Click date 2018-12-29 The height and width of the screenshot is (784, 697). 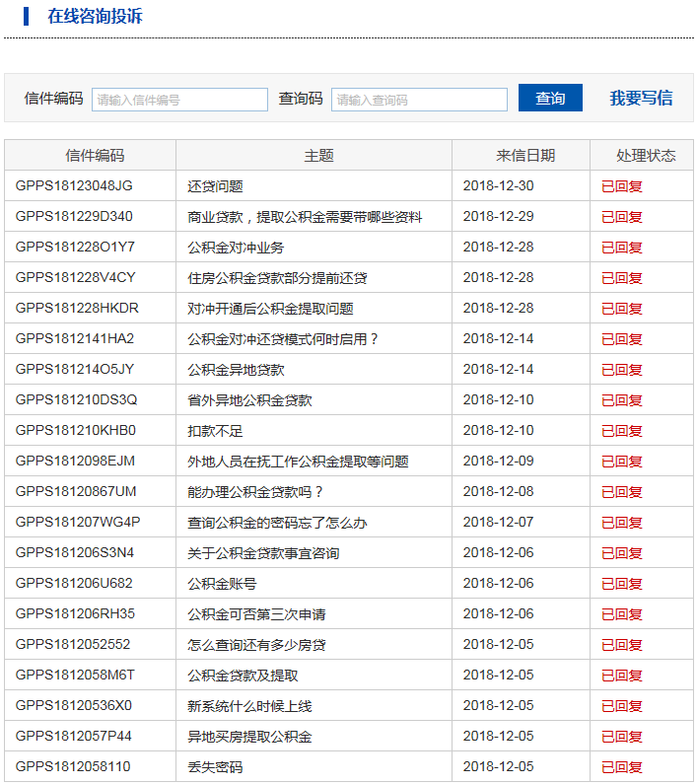(x=499, y=216)
